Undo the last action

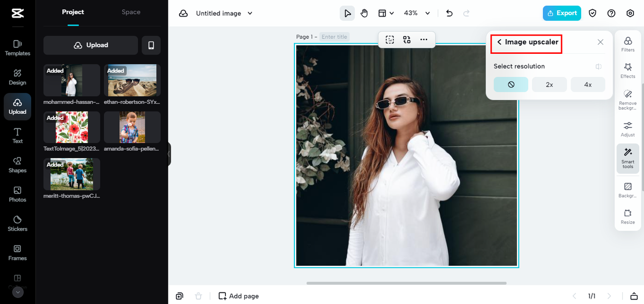tap(449, 13)
